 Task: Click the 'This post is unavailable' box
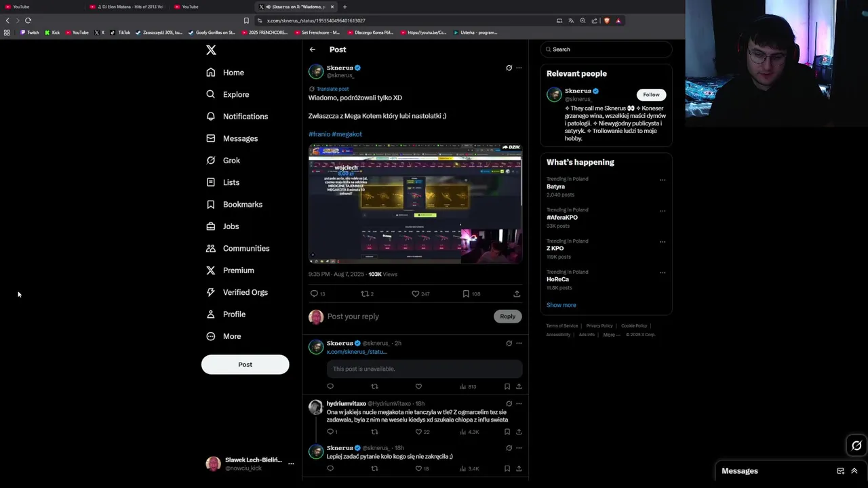click(x=425, y=369)
